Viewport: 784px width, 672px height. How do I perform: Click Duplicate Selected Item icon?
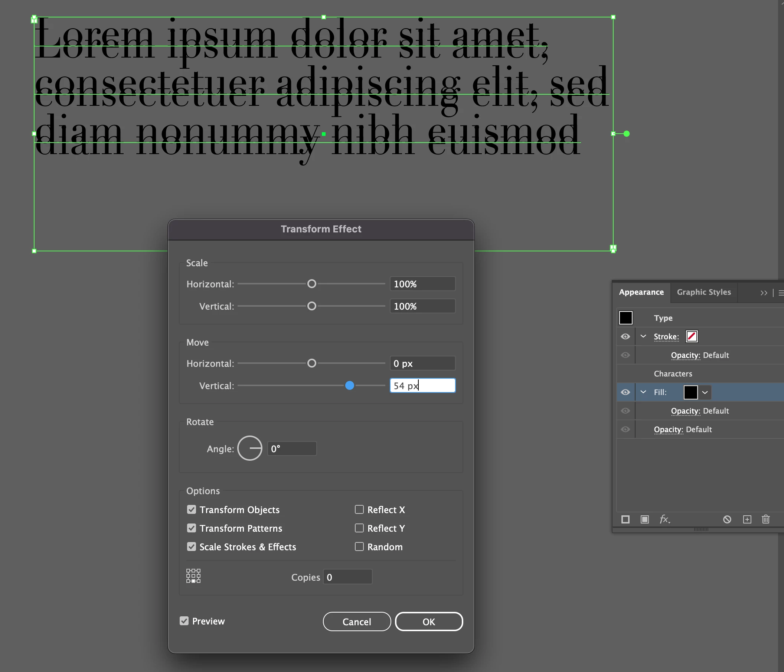click(747, 519)
